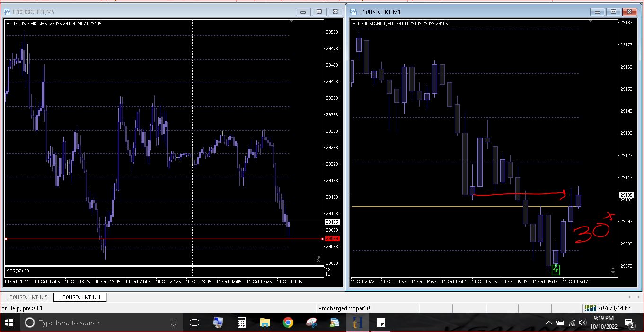Open the clock showing 9:19 PM
The height and width of the screenshot is (332, 644).
coord(603,323)
